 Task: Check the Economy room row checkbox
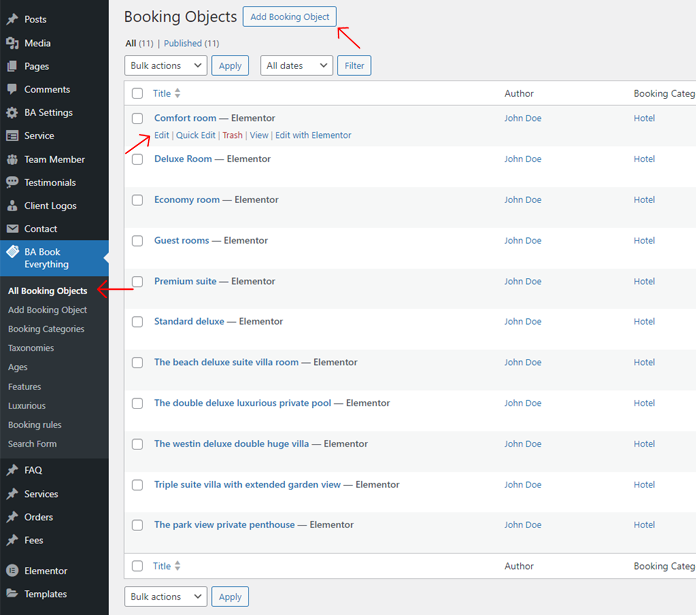138,200
